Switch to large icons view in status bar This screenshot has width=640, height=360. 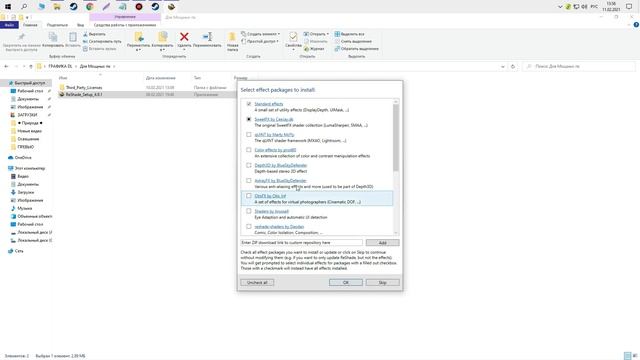(x=635, y=356)
